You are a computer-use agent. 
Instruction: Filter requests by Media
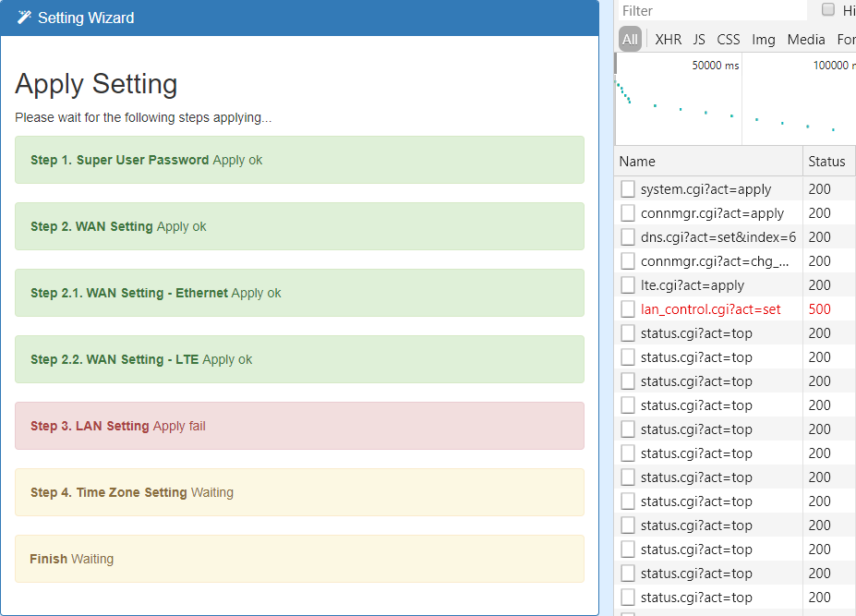click(806, 40)
